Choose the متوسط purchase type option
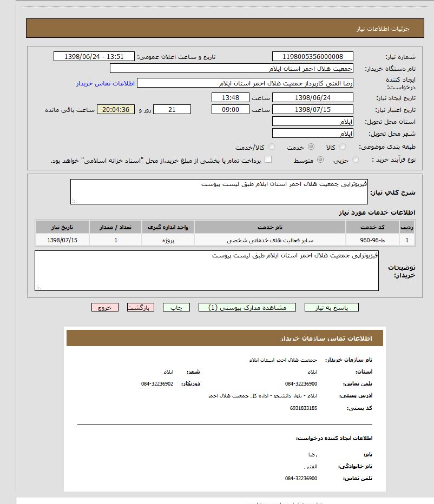The width and height of the screenshot is (434, 504). click(320, 160)
